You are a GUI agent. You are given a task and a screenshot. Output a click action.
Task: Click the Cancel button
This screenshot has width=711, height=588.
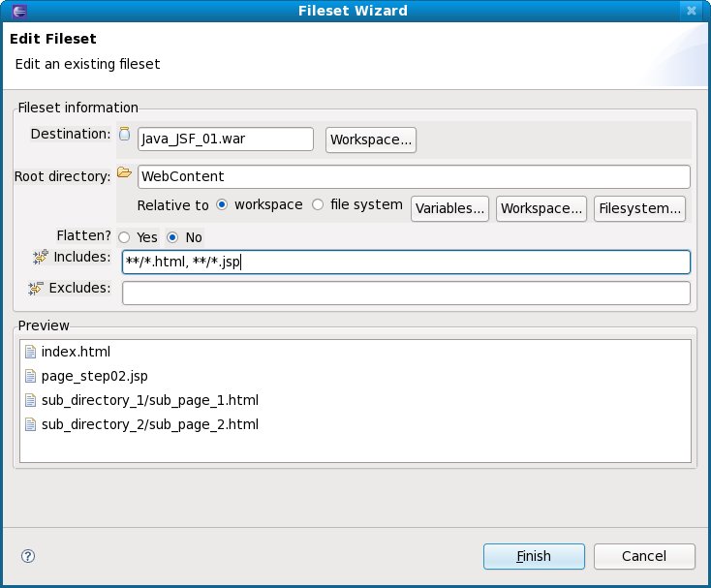click(644, 556)
